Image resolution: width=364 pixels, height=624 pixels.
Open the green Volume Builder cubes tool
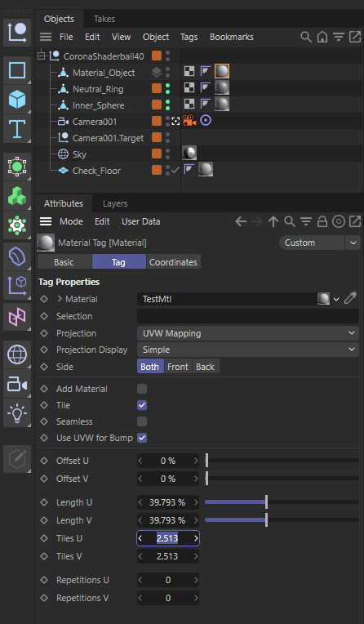[x=17, y=196]
